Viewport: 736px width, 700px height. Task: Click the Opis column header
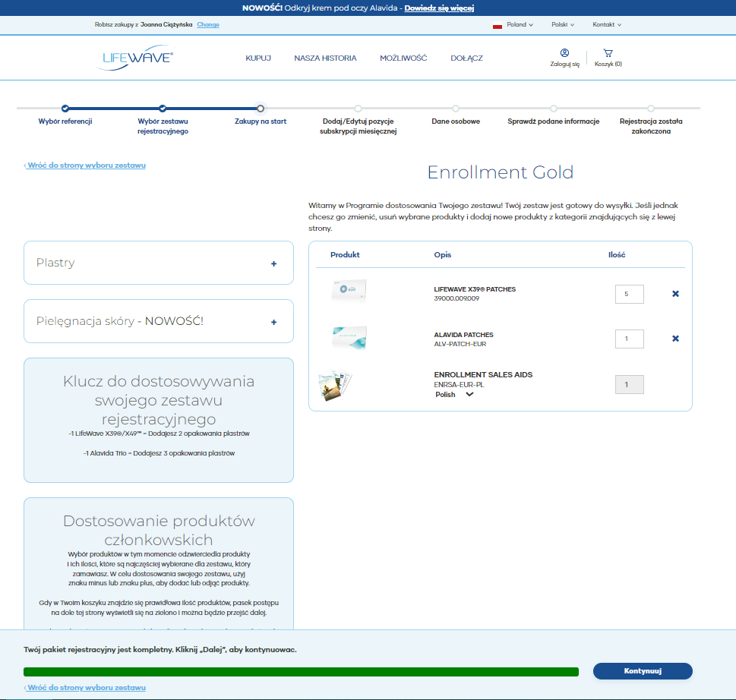click(443, 255)
